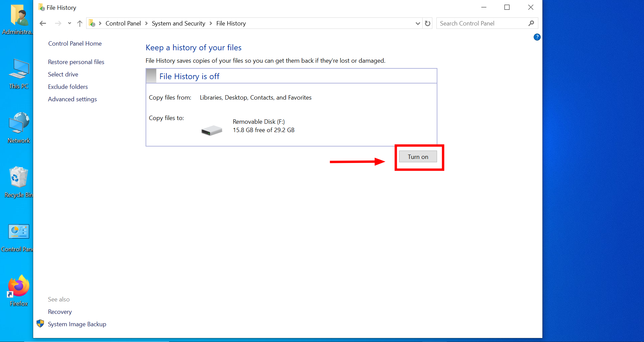Expand the root chevron before Control Panel
Viewport: 644px width, 342px height.
click(x=100, y=23)
